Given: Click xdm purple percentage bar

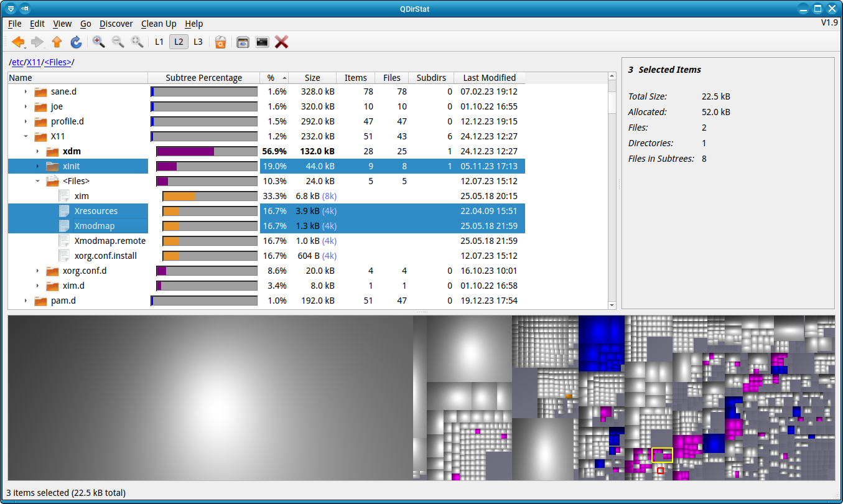Looking at the screenshot, I should [x=185, y=151].
